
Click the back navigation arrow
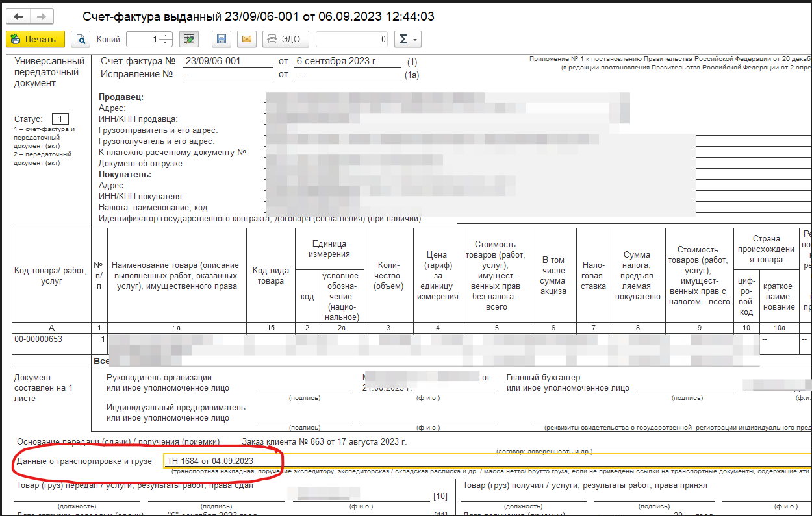pos(18,16)
